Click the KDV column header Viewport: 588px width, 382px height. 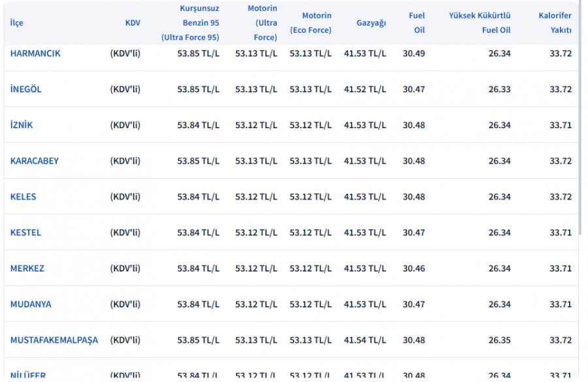point(133,23)
